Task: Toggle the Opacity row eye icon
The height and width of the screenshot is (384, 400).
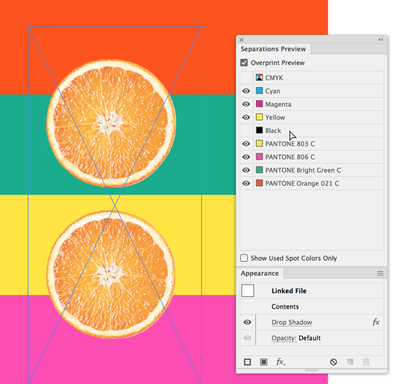Action: [x=247, y=338]
